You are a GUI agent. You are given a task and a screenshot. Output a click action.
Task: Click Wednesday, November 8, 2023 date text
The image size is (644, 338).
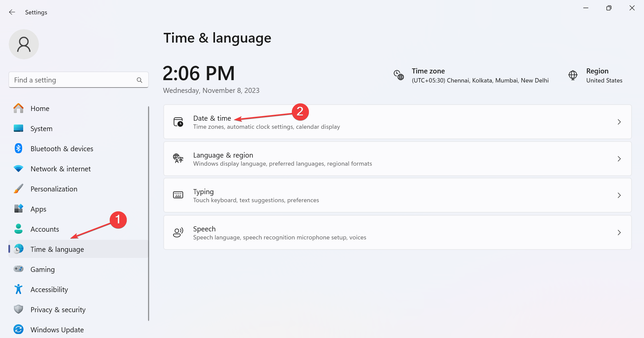pyautogui.click(x=211, y=91)
